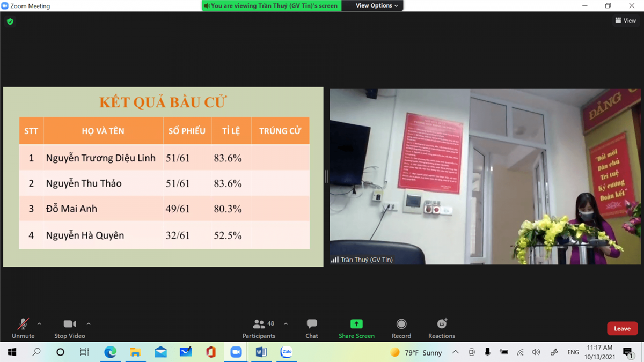Leave the meeting

coord(622,328)
